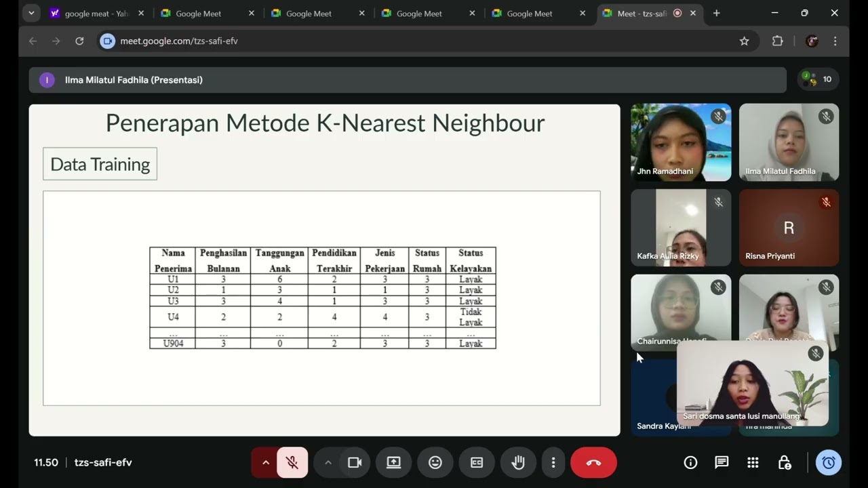Select Jhn Ramadhani video tile
Image resolution: width=868 pixels, height=488 pixels.
coord(681,142)
